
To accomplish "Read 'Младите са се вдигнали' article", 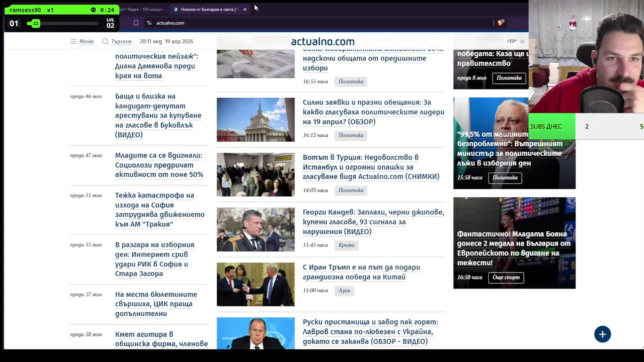I will point(159,165).
